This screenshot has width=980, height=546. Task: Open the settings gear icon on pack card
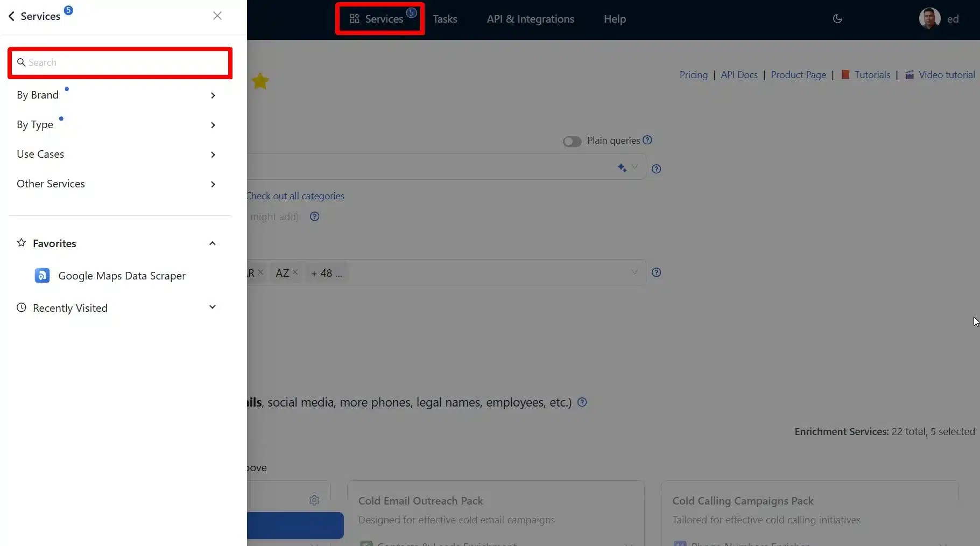point(314,500)
